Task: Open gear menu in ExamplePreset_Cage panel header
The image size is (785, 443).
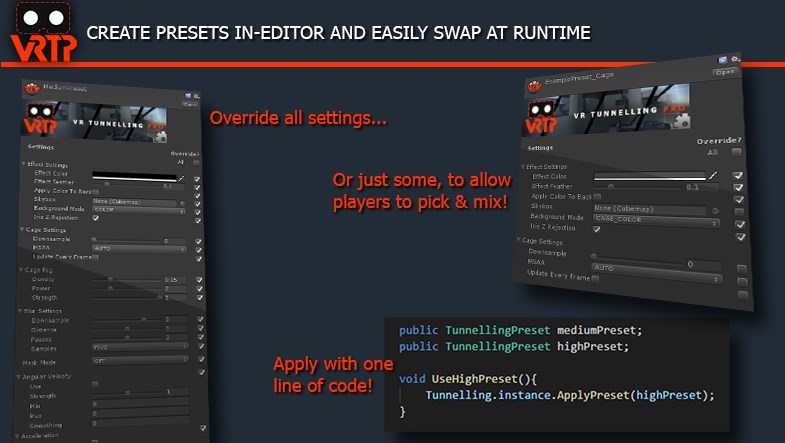Action: 735,59
